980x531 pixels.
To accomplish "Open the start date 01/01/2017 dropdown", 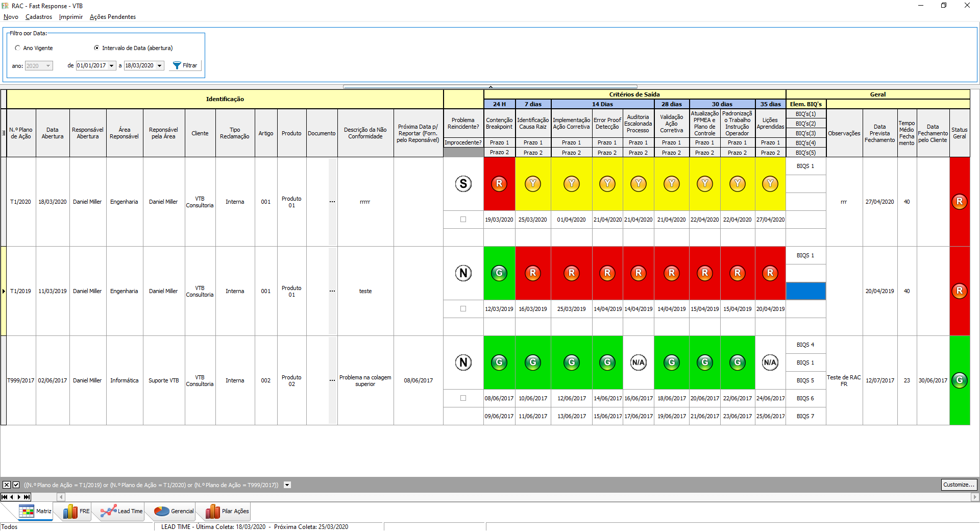I will point(112,66).
